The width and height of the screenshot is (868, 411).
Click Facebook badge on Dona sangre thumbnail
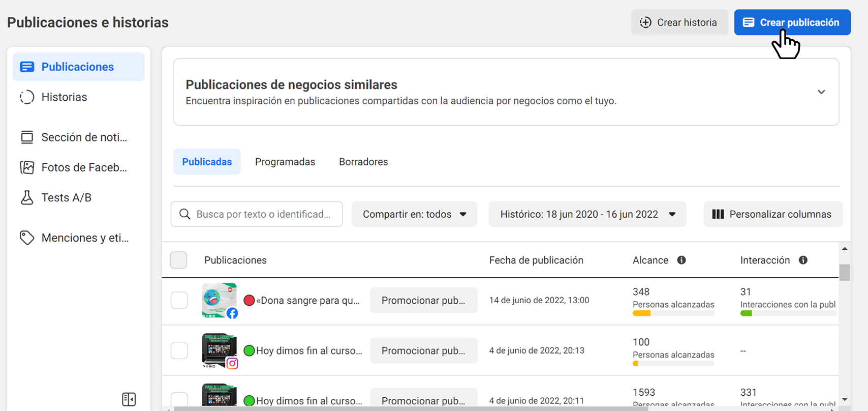coord(232,313)
